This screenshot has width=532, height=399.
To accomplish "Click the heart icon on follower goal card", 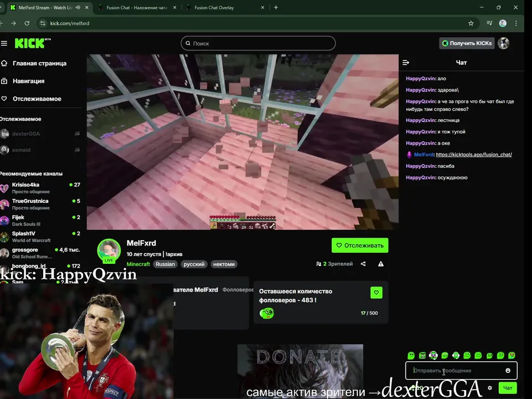I will click(376, 293).
